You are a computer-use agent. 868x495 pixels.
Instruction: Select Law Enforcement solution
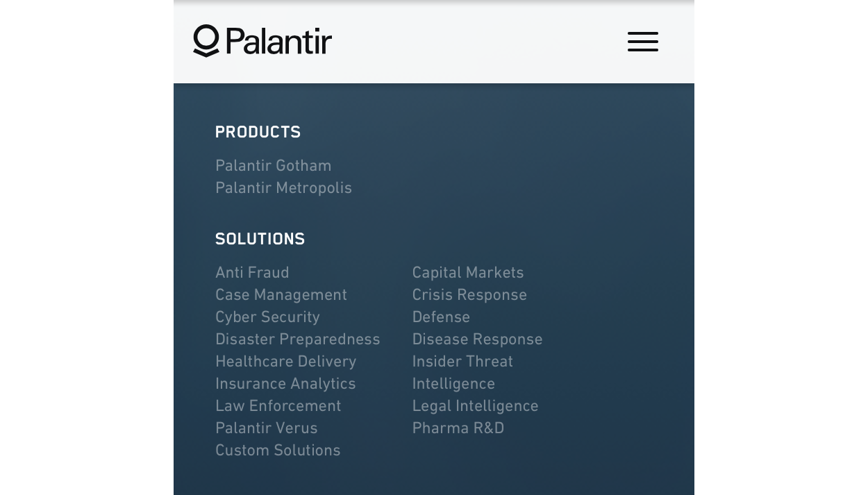(278, 406)
